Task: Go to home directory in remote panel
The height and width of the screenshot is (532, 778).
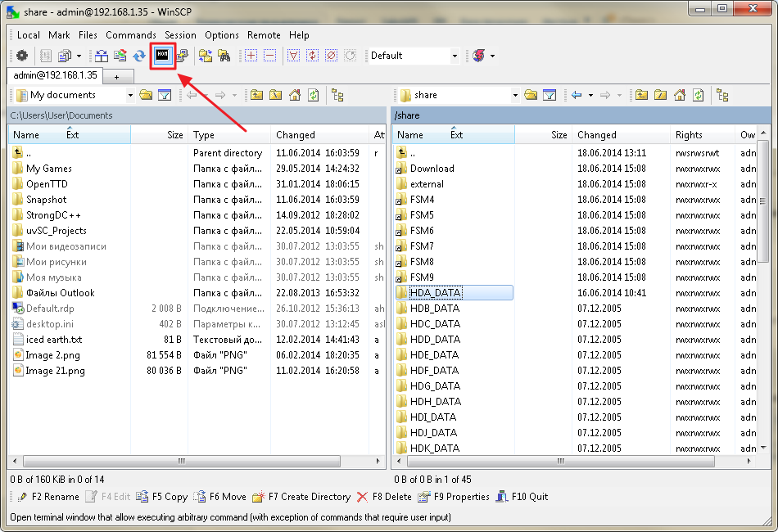Action: click(x=680, y=95)
